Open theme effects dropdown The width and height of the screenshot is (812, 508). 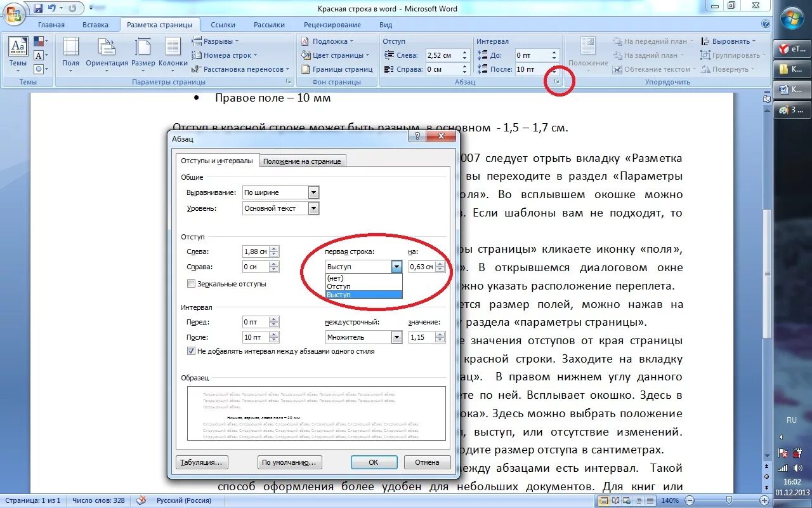tap(40, 69)
